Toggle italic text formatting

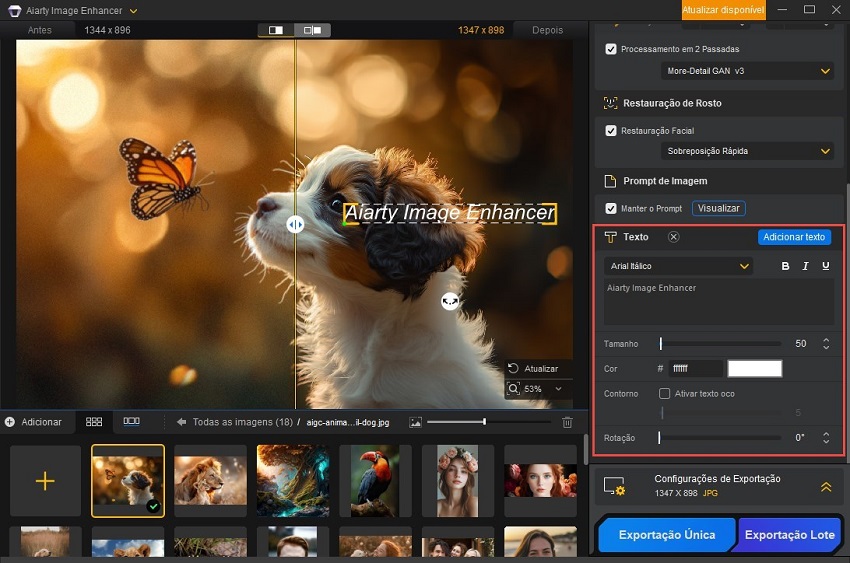806,266
